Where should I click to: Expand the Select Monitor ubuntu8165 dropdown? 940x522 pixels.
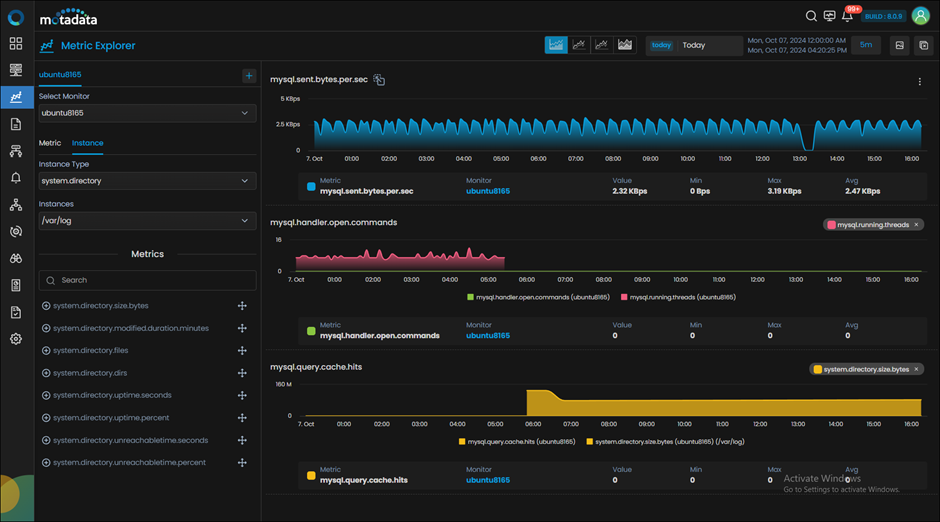(x=147, y=113)
